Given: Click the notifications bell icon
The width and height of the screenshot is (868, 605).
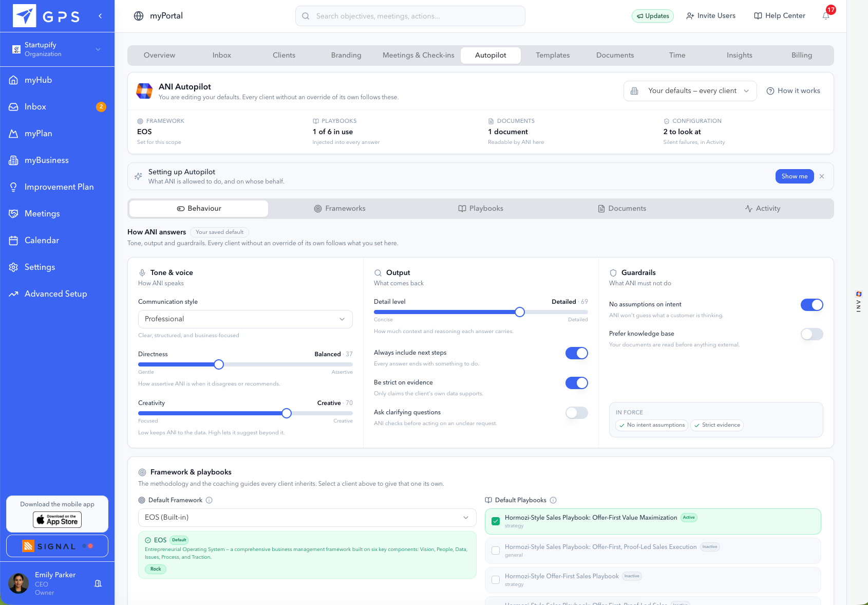Looking at the screenshot, I should 826,16.
